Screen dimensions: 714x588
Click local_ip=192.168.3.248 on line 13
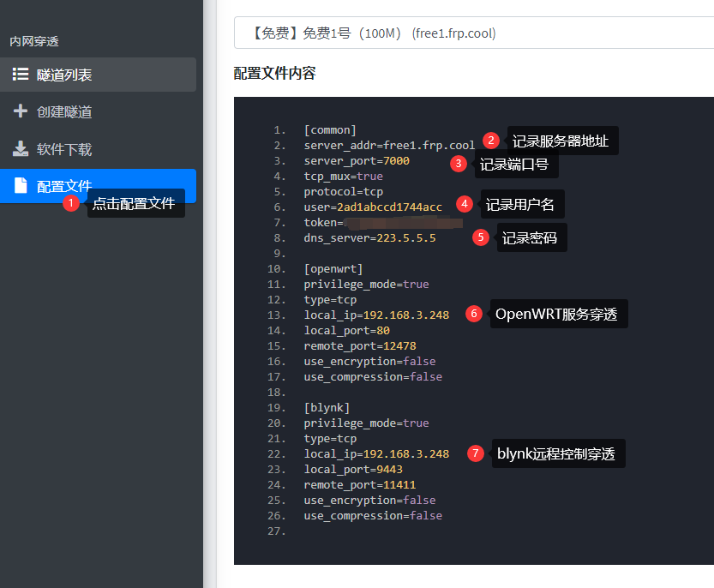(376, 315)
